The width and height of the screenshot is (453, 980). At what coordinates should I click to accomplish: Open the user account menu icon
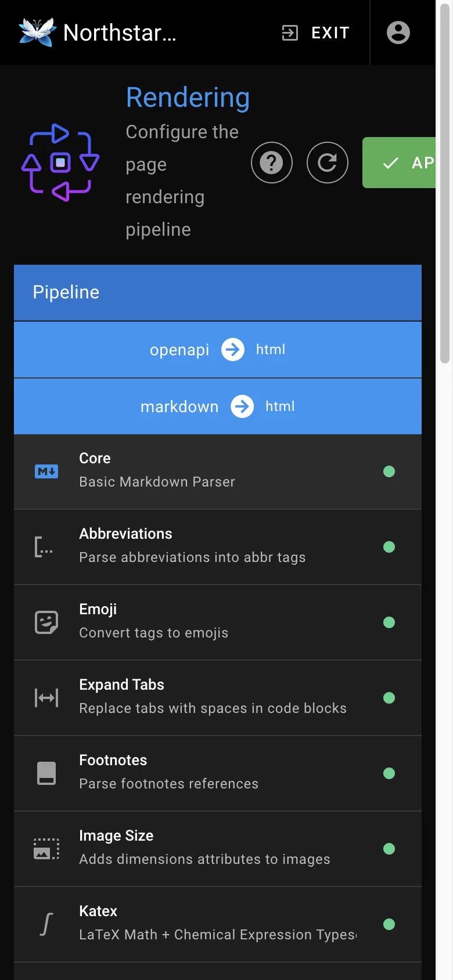pos(398,33)
